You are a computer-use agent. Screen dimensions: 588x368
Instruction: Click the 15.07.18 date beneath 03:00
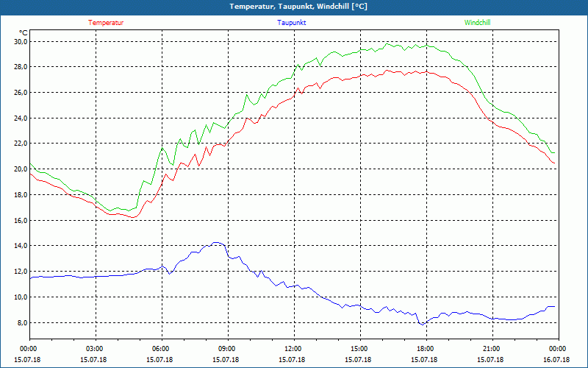94,359
